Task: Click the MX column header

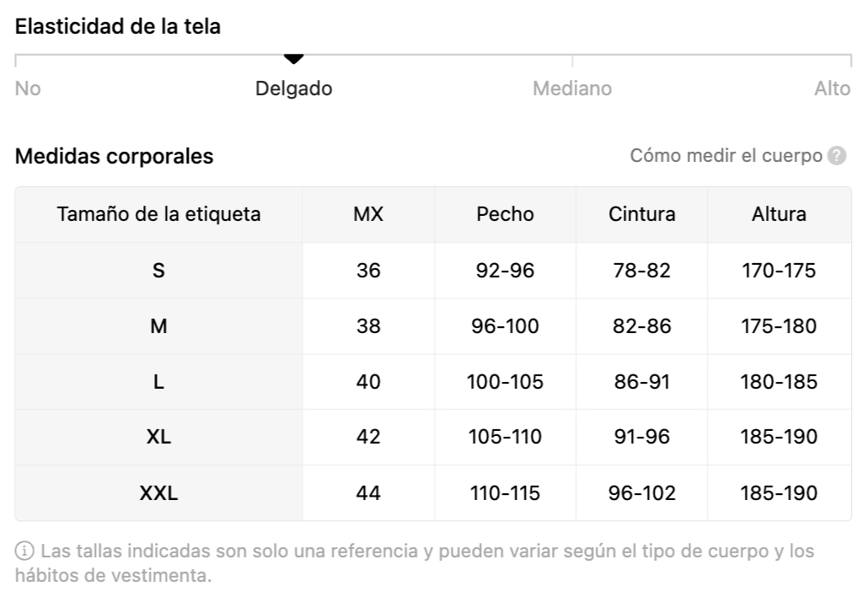Action: tap(368, 214)
